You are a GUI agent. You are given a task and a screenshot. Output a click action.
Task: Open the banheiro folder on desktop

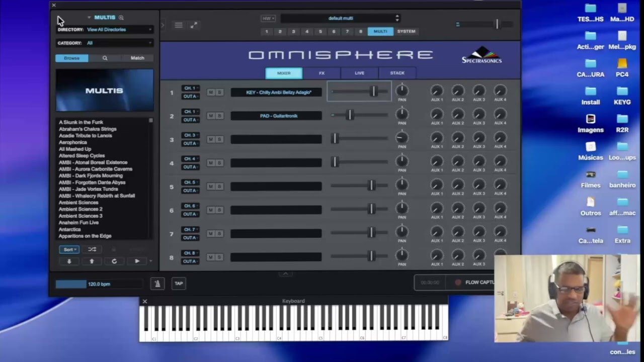[x=622, y=178]
